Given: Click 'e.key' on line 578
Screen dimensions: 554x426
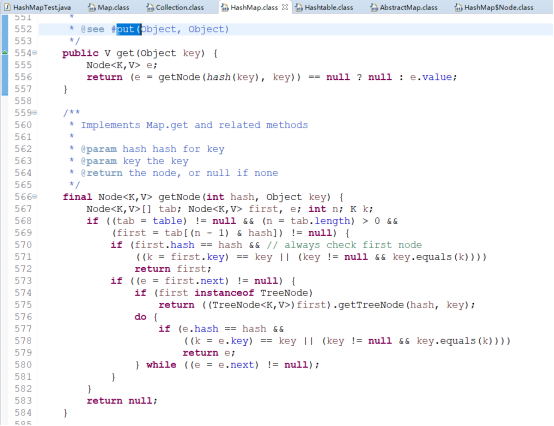Looking at the screenshot, I should (x=233, y=341).
